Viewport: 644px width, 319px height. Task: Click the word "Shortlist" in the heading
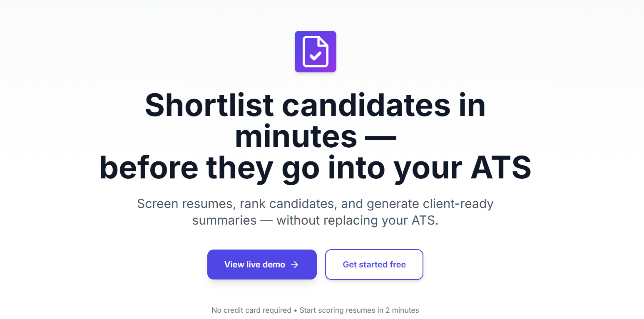209,105
